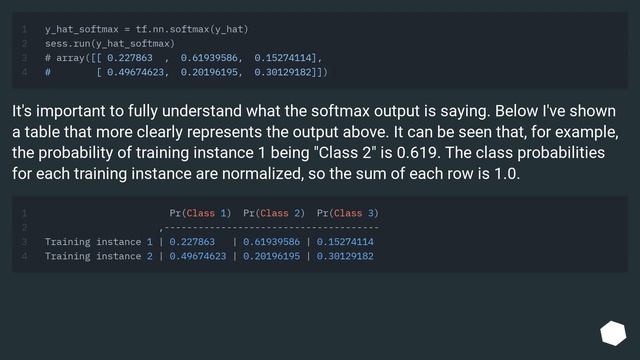Image resolution: width=640 pixels, height=360 pixels.
Task: Click value 0.49674623 in the array comment
Action: point(135,72)
